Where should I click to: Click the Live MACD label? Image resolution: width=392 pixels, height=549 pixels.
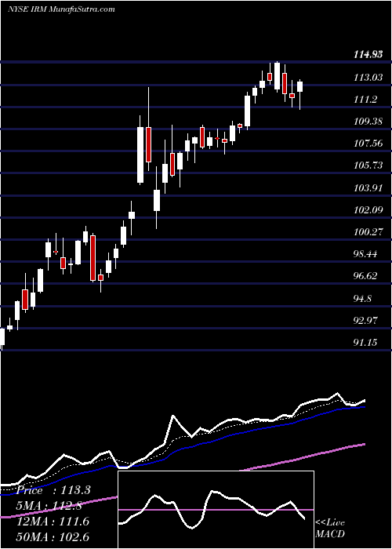pyautogui.click(x=330, y=528)
